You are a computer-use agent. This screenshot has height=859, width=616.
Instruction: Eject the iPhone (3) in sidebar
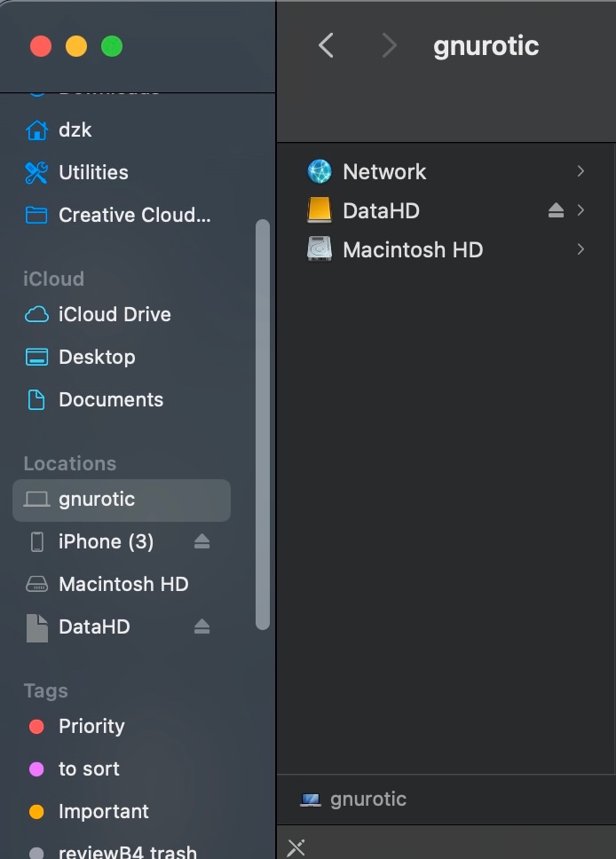pos(201,541)
